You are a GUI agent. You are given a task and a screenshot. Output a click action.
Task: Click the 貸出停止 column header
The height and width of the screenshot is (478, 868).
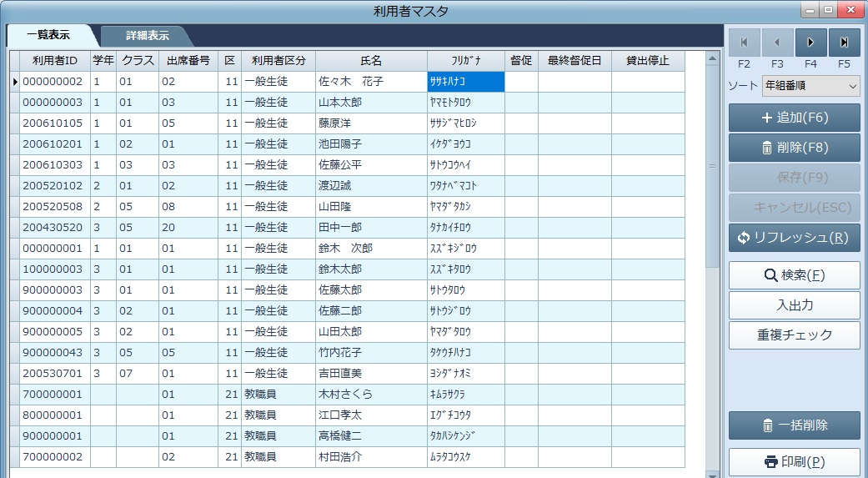[x=648, y=61]
